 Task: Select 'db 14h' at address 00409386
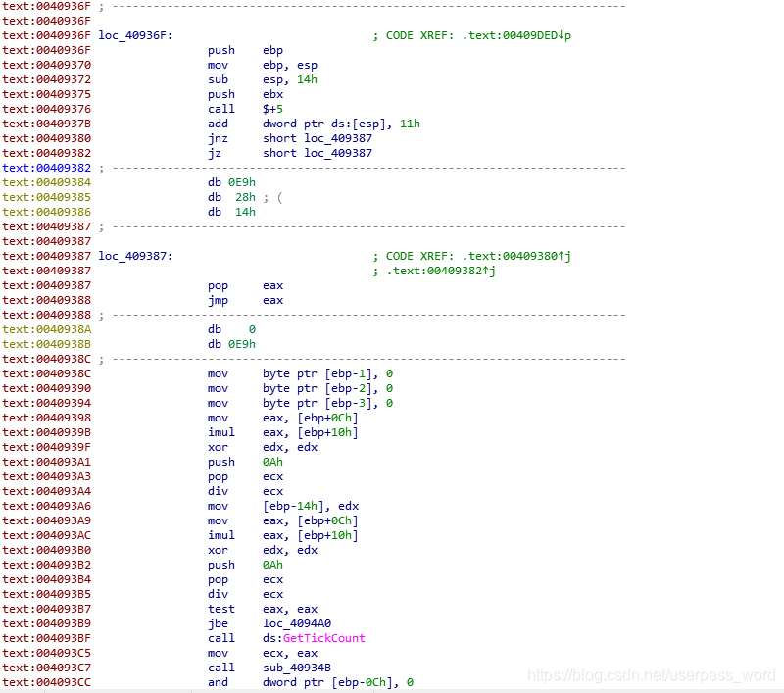click(231, 212)
